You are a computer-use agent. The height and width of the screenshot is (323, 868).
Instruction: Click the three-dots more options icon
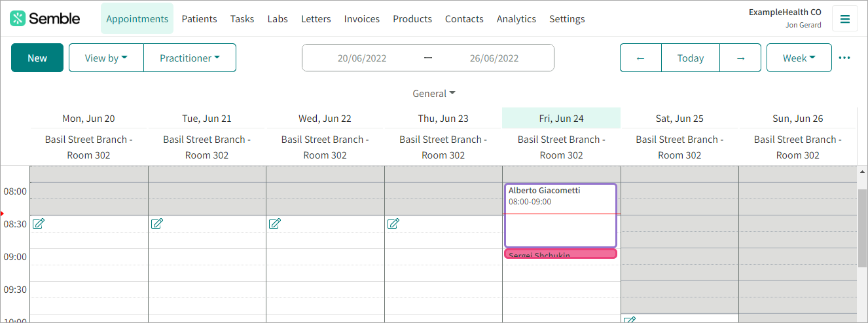click(844, 58)
